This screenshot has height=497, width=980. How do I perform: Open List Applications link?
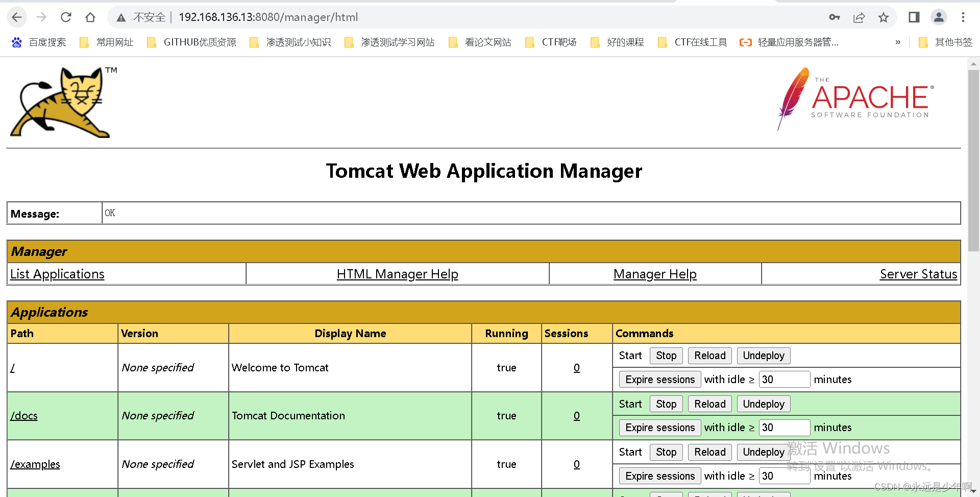click(x=57, y=274)
